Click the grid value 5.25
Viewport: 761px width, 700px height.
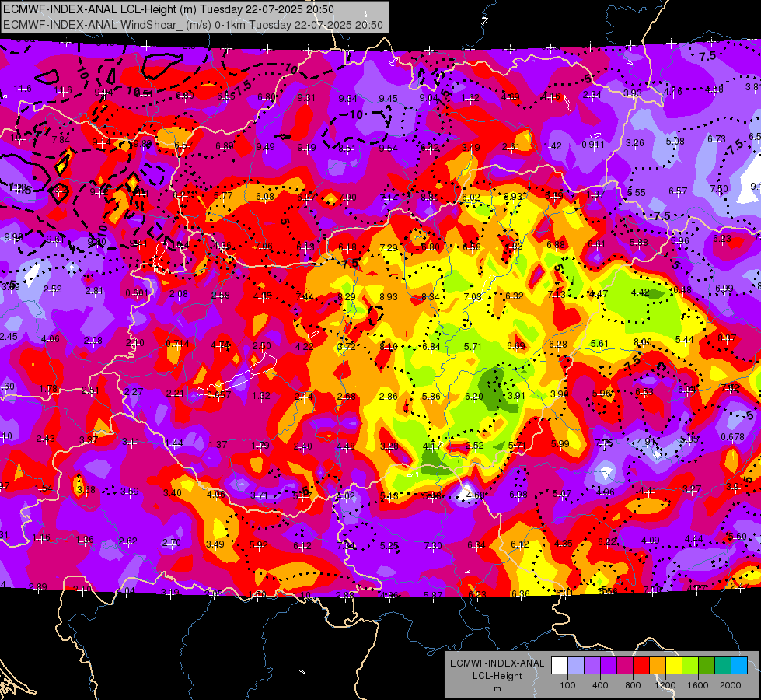coord(389,545)
